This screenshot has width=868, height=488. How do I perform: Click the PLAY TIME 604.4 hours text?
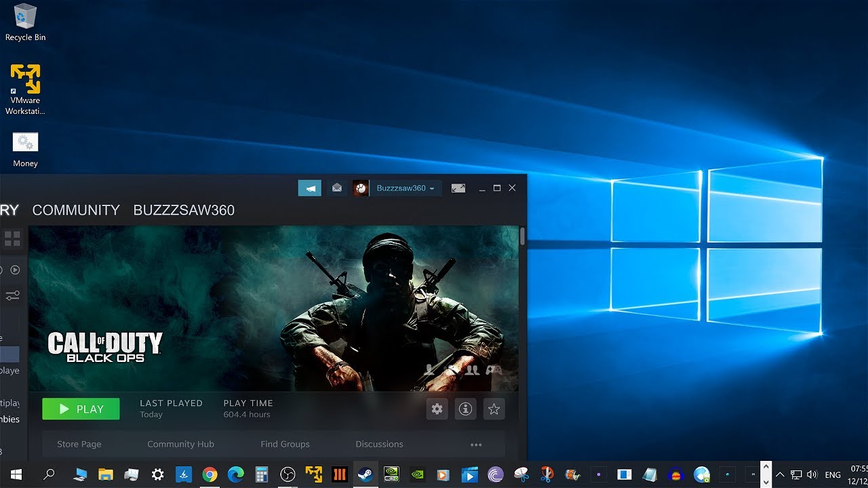(x=248, y=408)
